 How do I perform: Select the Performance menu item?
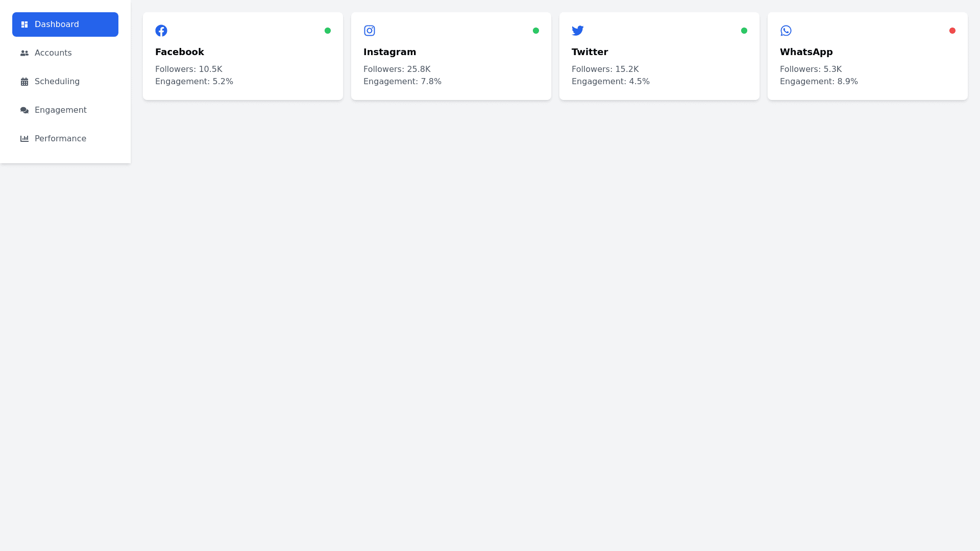click(x=60, y=139)
